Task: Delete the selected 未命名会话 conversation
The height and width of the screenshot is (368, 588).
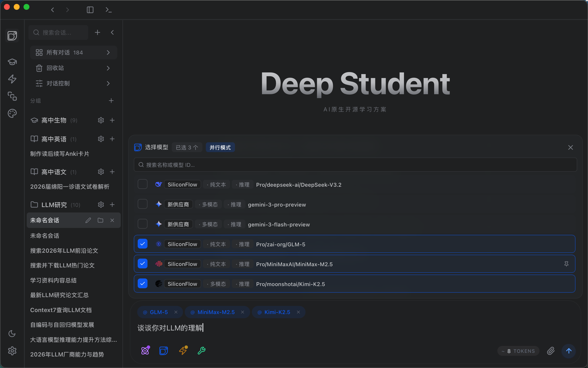Action: click(112, 220)
